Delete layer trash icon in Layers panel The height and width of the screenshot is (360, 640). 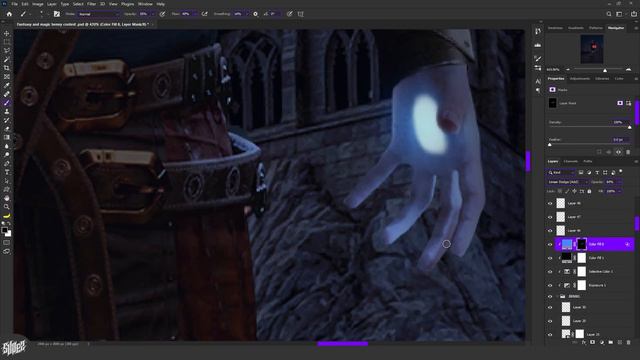click(629, 342)
